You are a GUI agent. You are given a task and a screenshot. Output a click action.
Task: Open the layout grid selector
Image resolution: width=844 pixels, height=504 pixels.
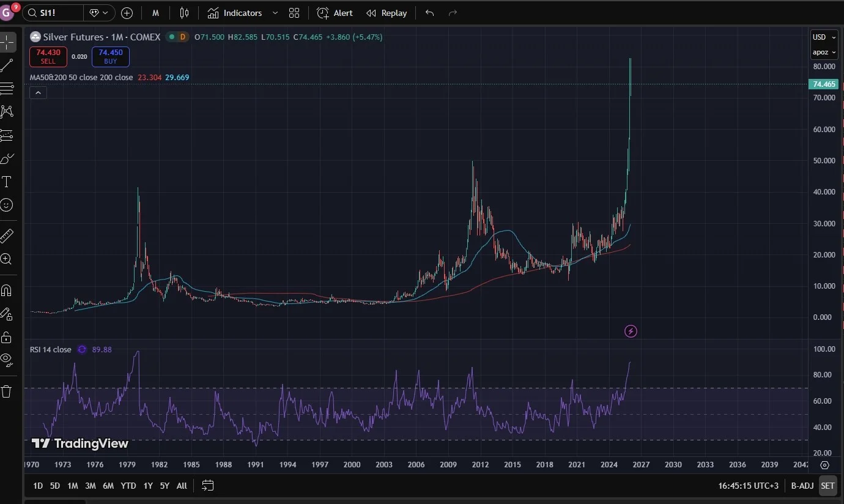point(294,13)
